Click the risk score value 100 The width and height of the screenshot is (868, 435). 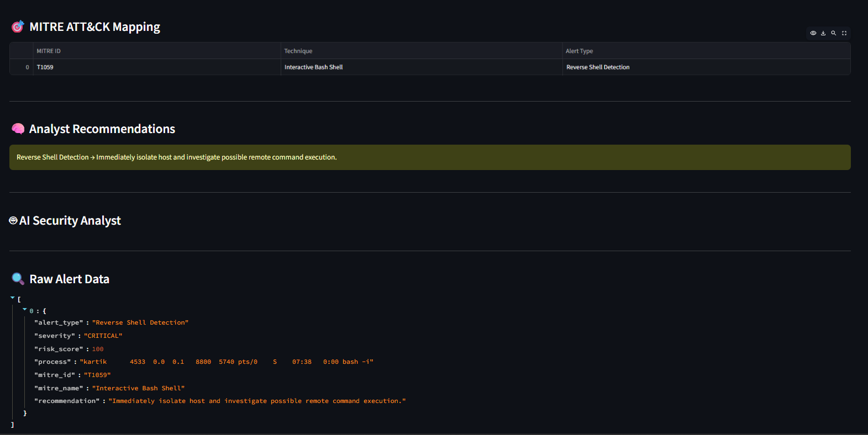click(98, 349)
